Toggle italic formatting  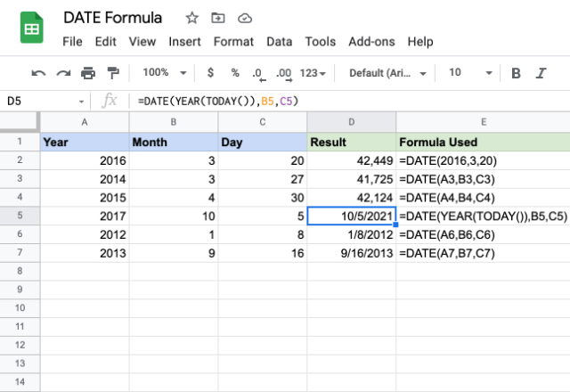tap(541, 73)
